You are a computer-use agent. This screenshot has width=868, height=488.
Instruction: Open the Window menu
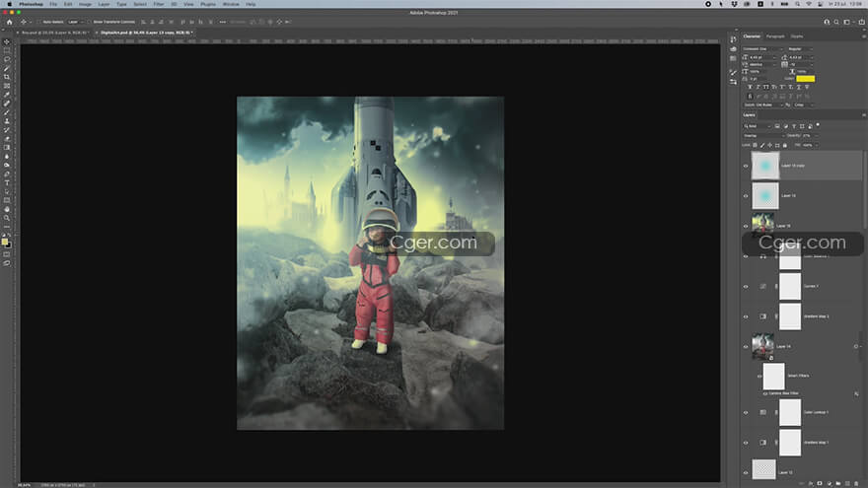coord(231,4)
